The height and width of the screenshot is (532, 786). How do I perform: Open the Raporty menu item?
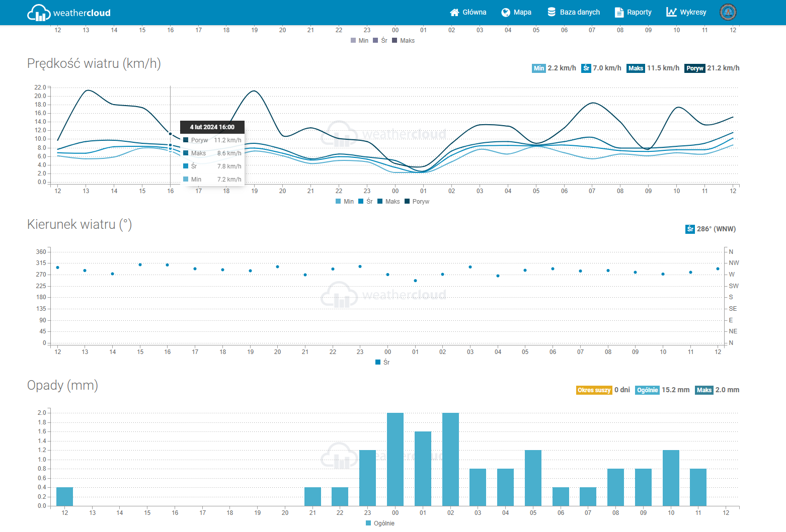[x=639, y=13]
